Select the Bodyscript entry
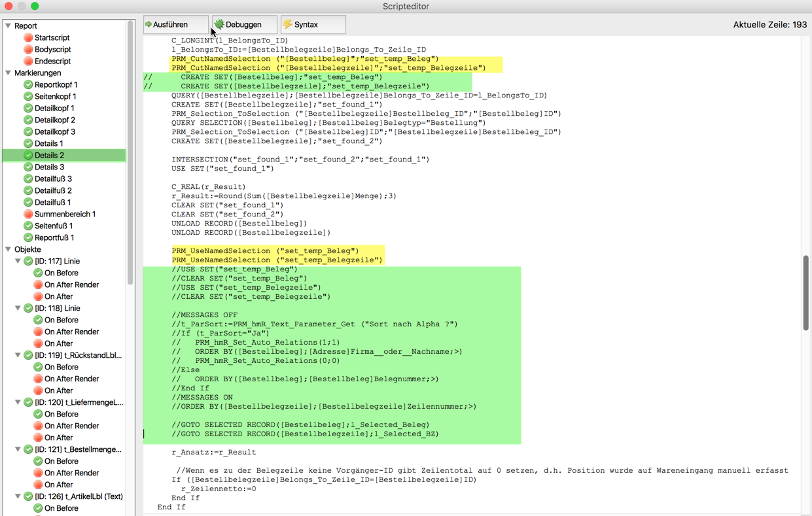Image resolution: width=812 pixels, height=516 pixels. point(52,50)
